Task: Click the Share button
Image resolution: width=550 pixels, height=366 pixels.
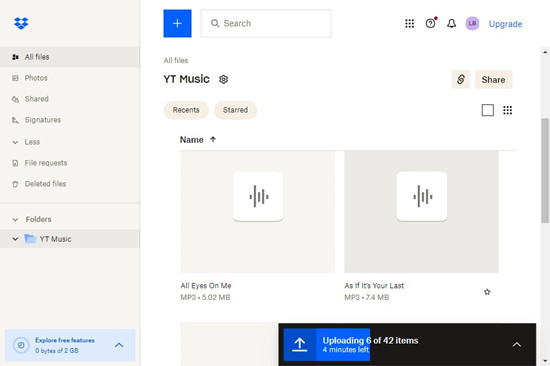Action: pyautogui.click(x=493, y=80)
